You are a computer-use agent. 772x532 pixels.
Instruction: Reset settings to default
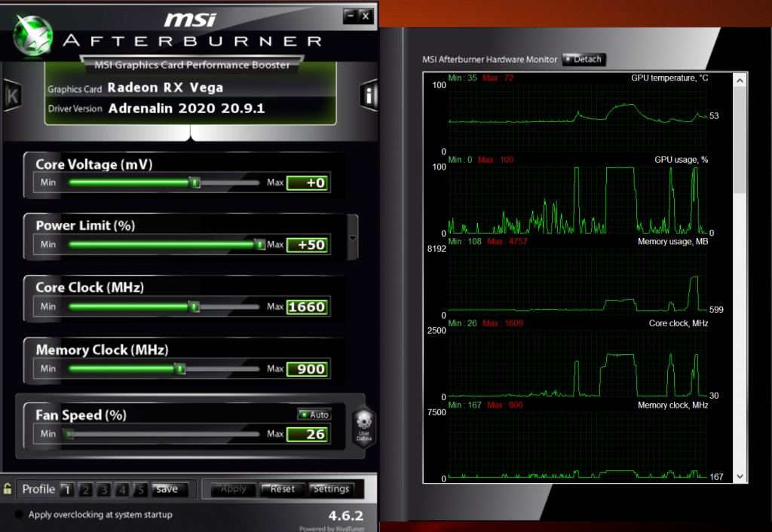pyautogui.click(x=282, y=488)
